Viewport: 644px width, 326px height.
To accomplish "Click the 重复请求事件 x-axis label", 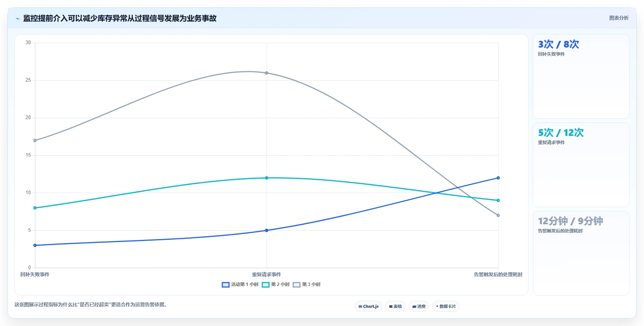I will click(x=267, y=274).
